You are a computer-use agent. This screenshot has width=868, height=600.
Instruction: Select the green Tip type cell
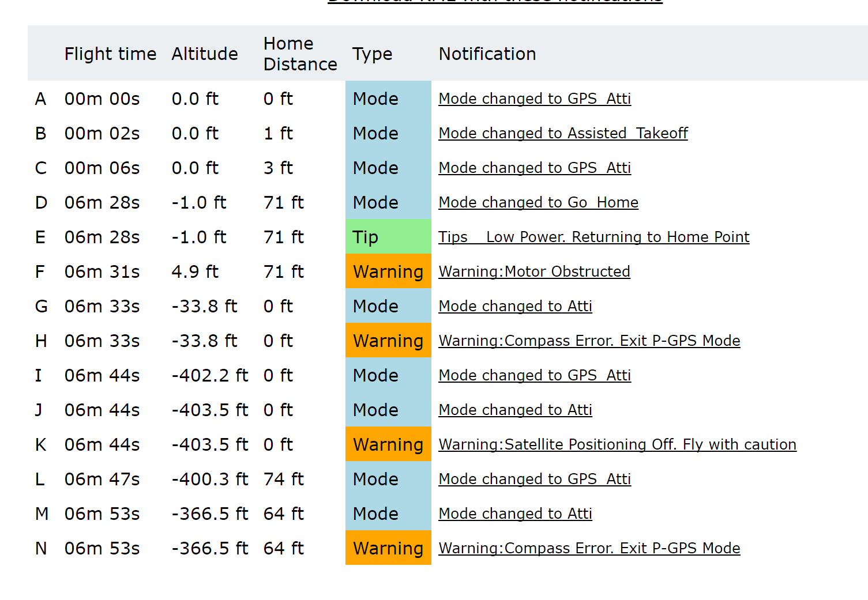coord(388,236)
